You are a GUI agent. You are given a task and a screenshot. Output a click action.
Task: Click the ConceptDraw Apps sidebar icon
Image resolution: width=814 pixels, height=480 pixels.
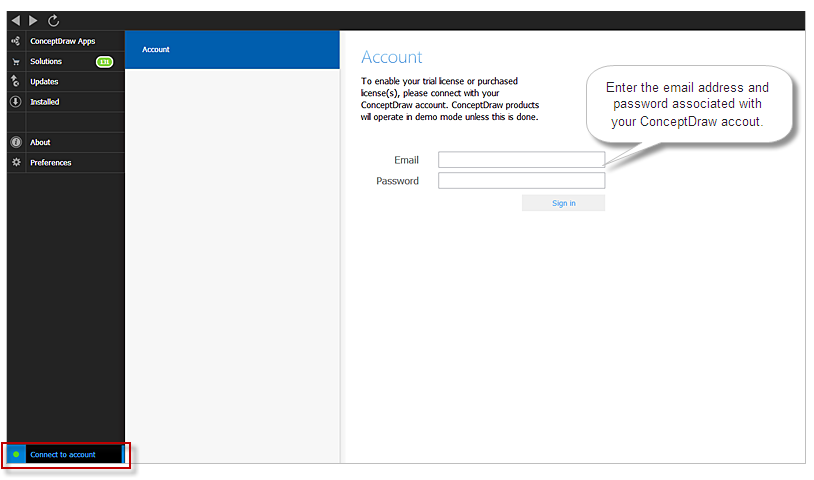(16, 40)
